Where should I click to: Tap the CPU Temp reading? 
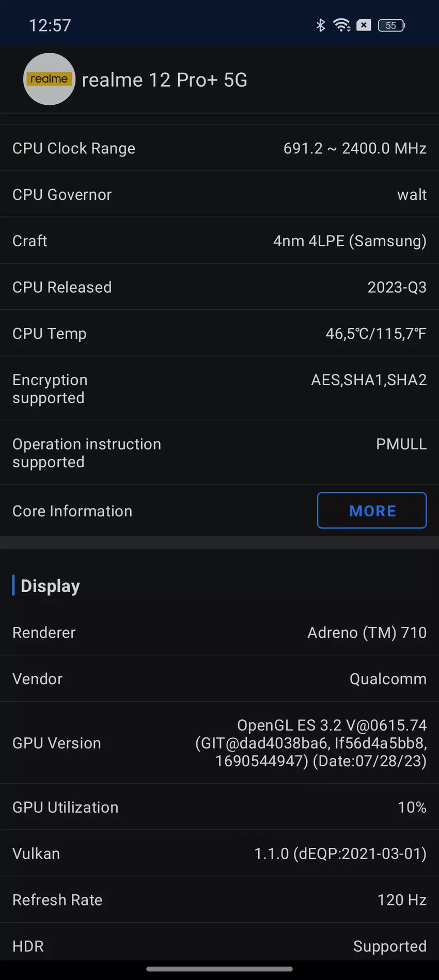(375, 334)
